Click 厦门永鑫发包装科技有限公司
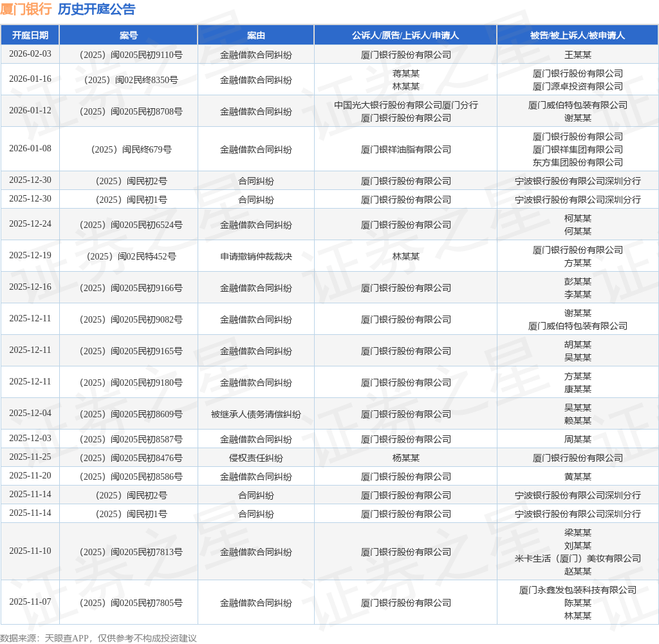659x644 pixels. click(577, 590)
